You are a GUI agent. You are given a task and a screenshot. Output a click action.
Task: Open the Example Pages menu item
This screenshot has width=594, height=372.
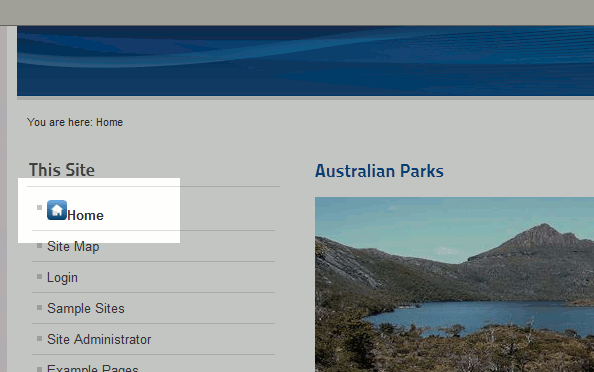click(x=92, y=368)
